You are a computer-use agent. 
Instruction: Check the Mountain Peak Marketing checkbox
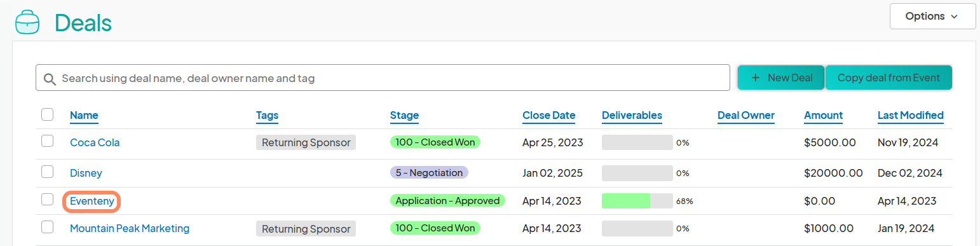tap(47, 227)
